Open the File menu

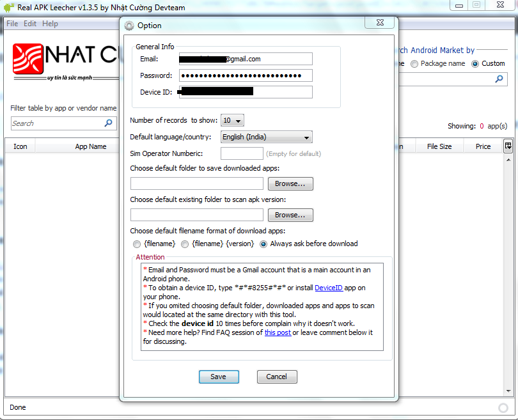[x=12, y=24]
